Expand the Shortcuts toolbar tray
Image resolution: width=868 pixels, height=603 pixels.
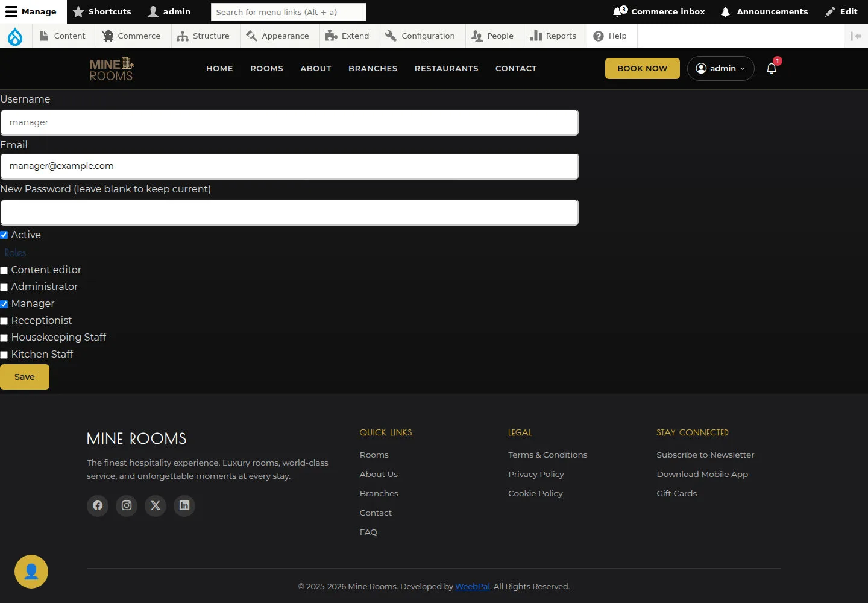(102, 11)
